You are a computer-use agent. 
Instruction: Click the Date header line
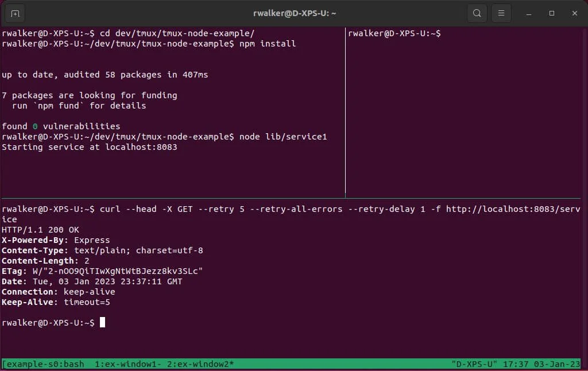click(x=92, y=281)
